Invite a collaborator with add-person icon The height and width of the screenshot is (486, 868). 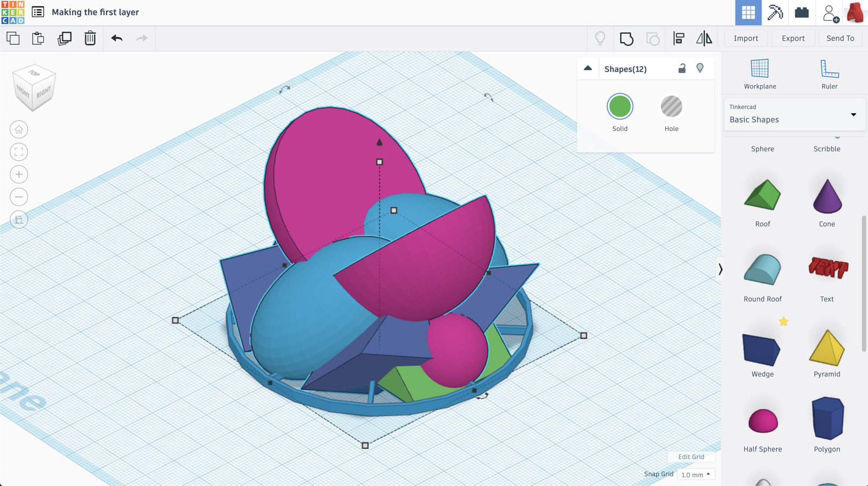tap(830, 13)
